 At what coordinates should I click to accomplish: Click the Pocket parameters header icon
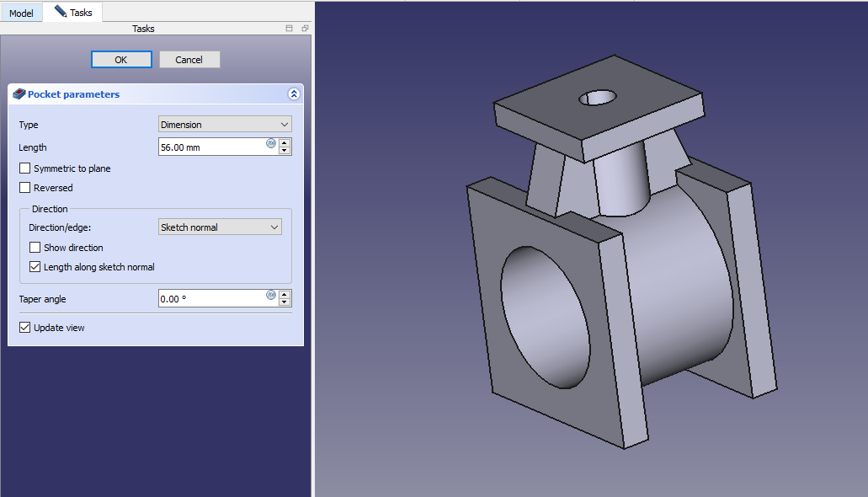point(20,94)
